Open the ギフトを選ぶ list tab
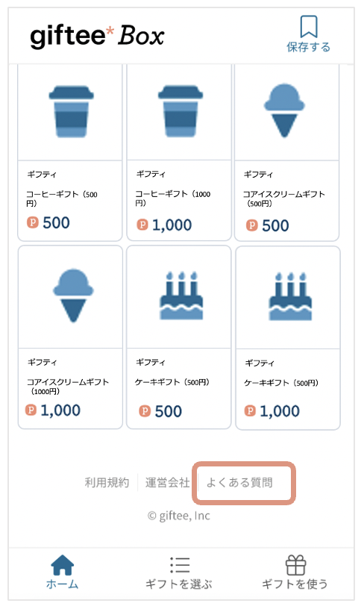The height and width of the screenshot is (609, 364). click(x=179, y=572)
